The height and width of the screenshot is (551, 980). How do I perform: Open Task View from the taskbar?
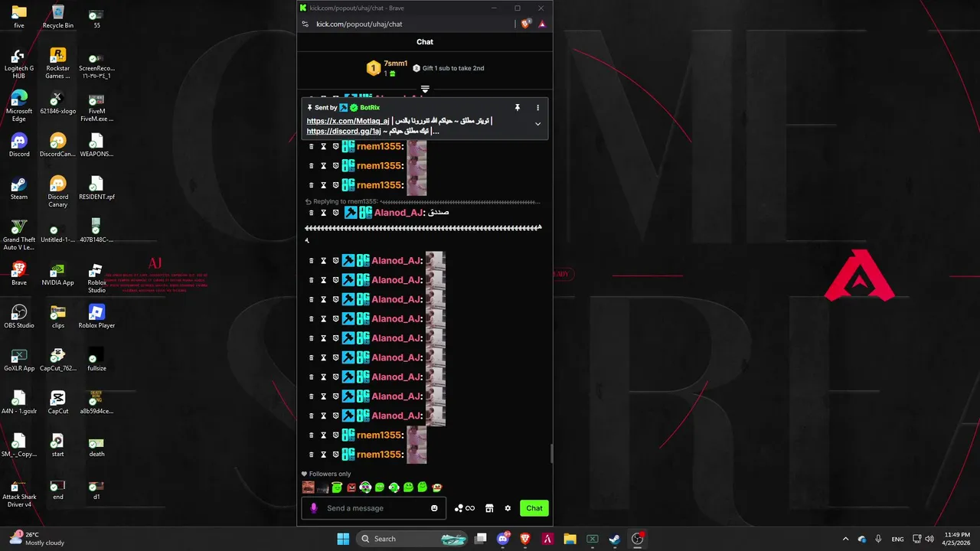tap(481, 539)
